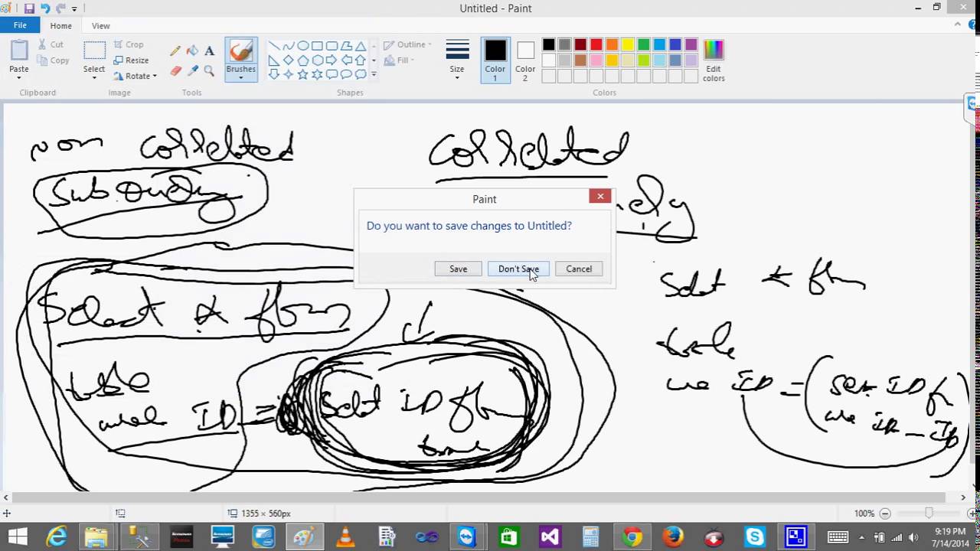Open Internet Explorer from the taskbar
This screenshot has height=551, width=980.
point(57,537)
